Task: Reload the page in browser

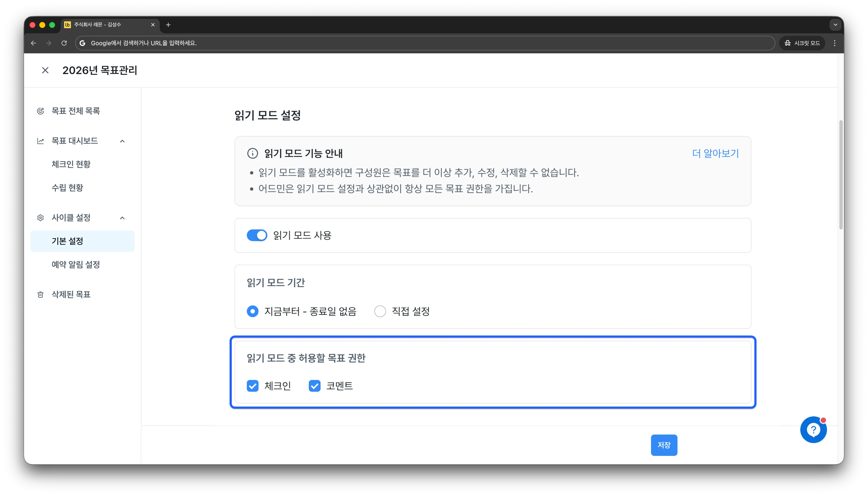Action: point(64,43)
